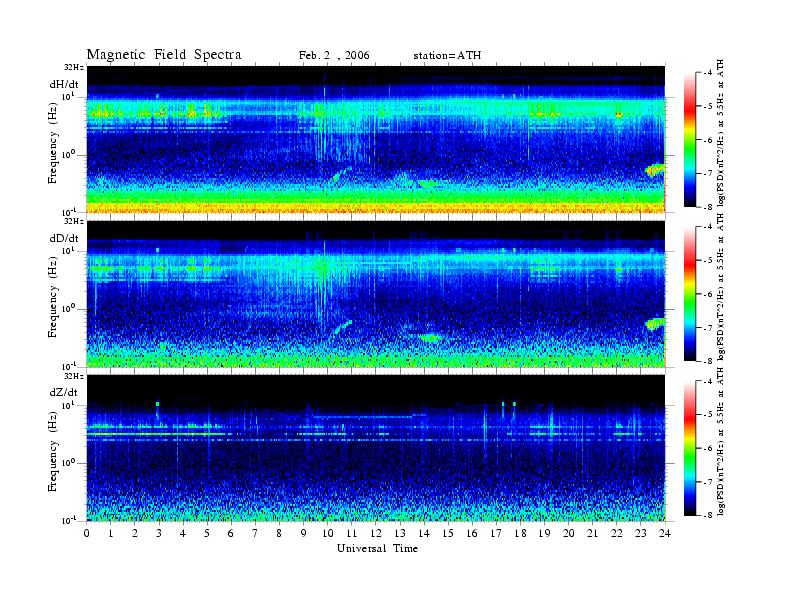
Task: Click the color scale bar beside the dZ/dt panel
Action: tap(690, 448)
